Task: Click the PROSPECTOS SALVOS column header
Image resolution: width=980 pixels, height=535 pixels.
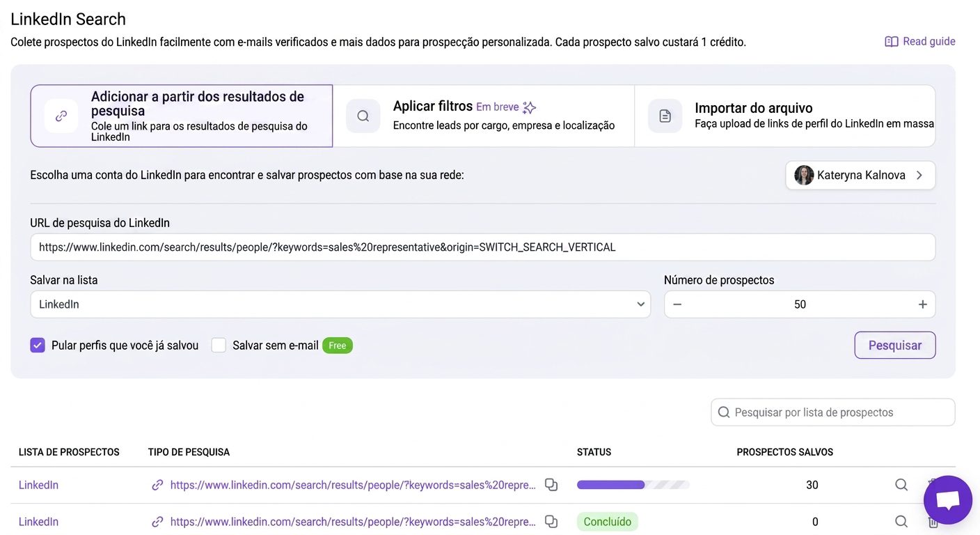Action: [x=784, y=452]
